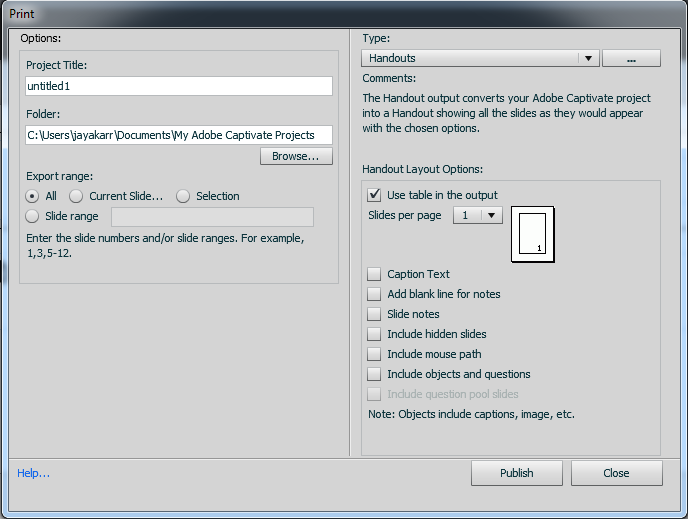The height and width of the screenshot is (519, 688).
Task: Check Include mouse path
Action: [x=374, y=354]
